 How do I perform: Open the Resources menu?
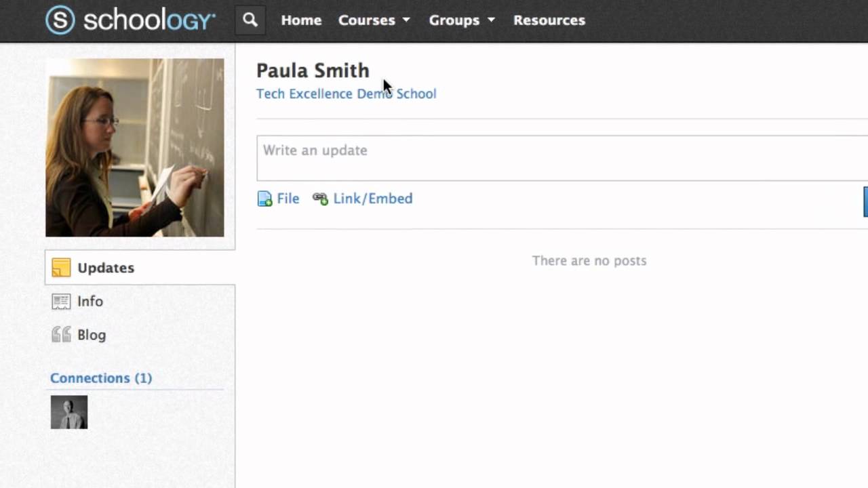coord(549,20)
